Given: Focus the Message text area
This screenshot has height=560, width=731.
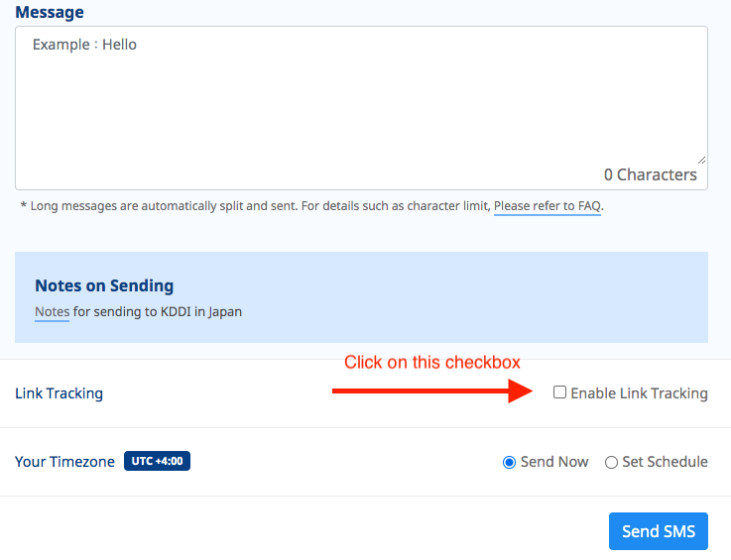Looking at the screenshot, I should tap(361, 108).
